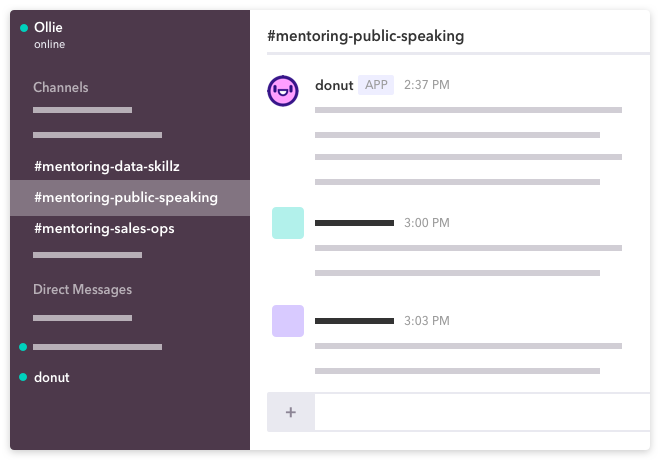Click the green presence dot beside donut
Viewport: 660px width, 460px height.
click(x=23, y=377)
